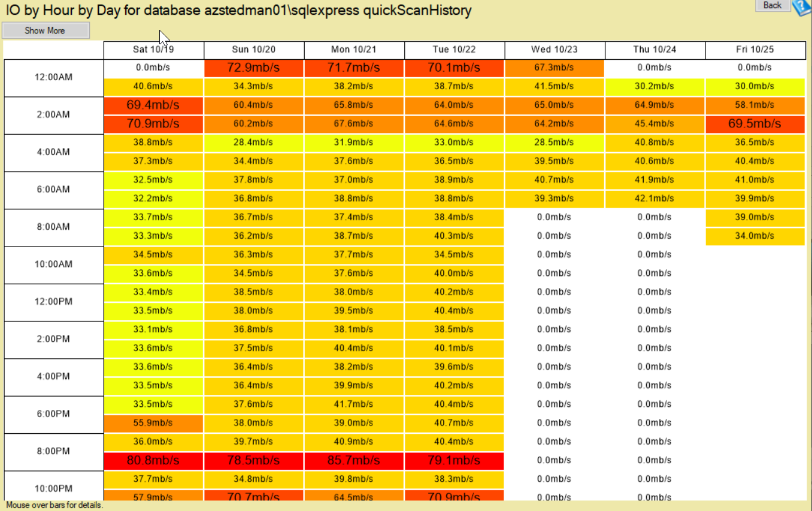Select the 85.7mb/s bar
The height and width of the screenshot is (511, 812).
(354, 461)
